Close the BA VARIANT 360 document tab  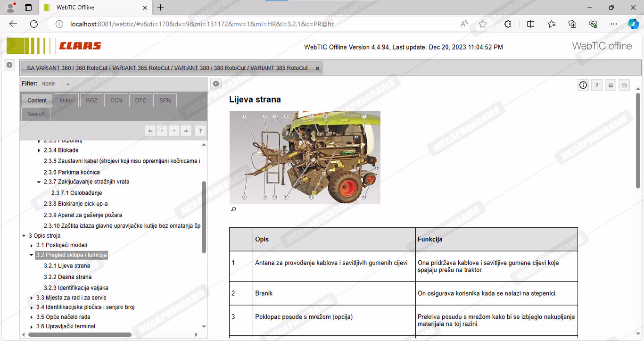point(317,68)
